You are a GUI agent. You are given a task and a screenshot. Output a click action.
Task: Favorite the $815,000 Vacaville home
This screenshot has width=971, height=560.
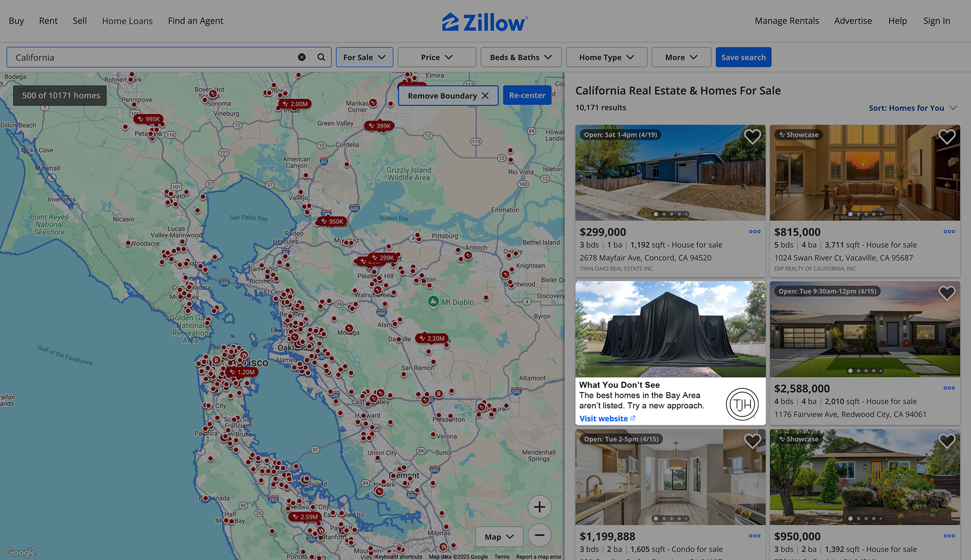947,136
